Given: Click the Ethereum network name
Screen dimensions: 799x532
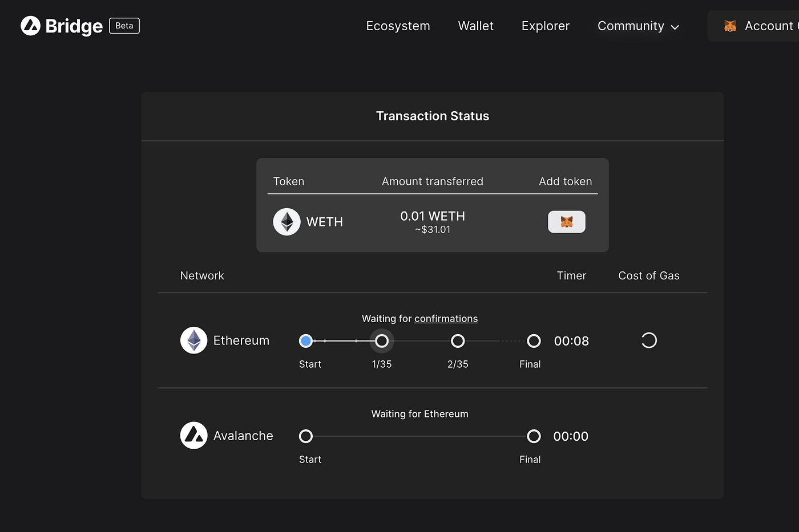Looking at the screenshot, I should [241, 340].
